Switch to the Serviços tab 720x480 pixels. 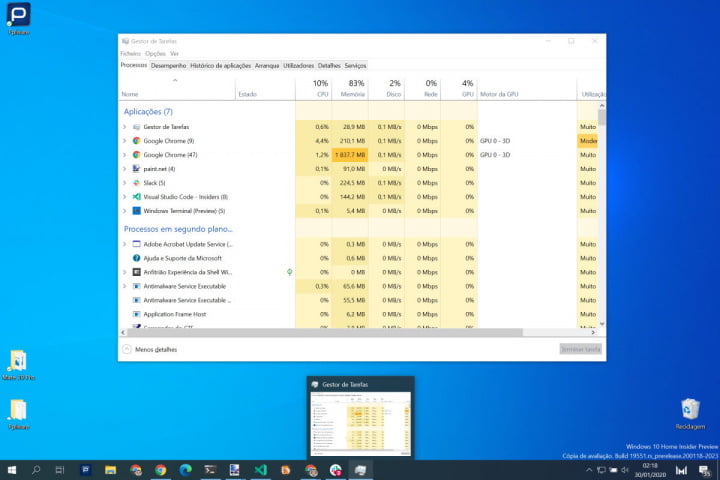[355, 66]
